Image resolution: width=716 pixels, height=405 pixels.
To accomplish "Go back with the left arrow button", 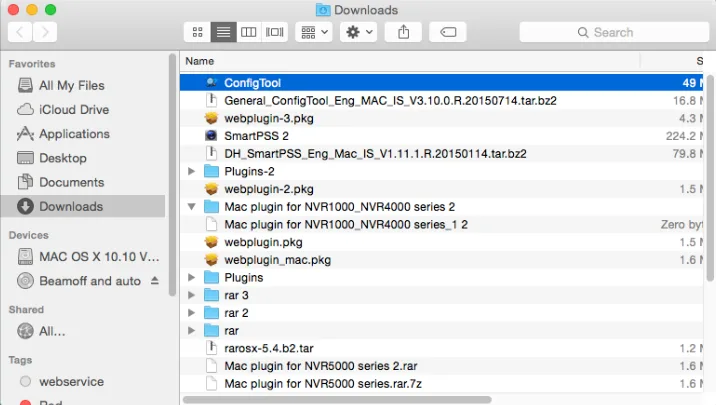I will 20,32.
